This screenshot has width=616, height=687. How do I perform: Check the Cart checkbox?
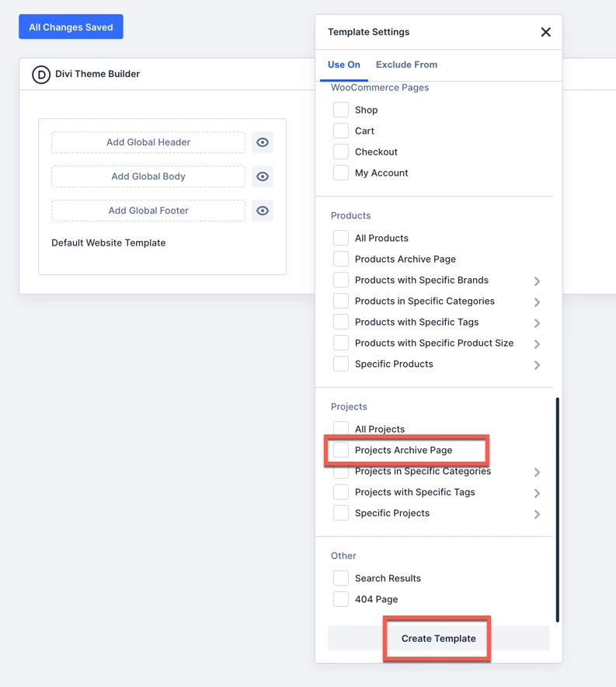[340, 131]
